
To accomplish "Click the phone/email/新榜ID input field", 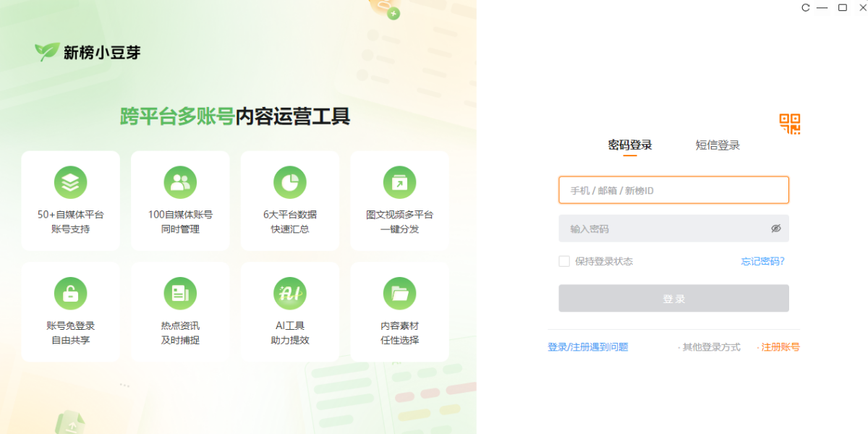I will pyautogui.click(x=673, y=190).
